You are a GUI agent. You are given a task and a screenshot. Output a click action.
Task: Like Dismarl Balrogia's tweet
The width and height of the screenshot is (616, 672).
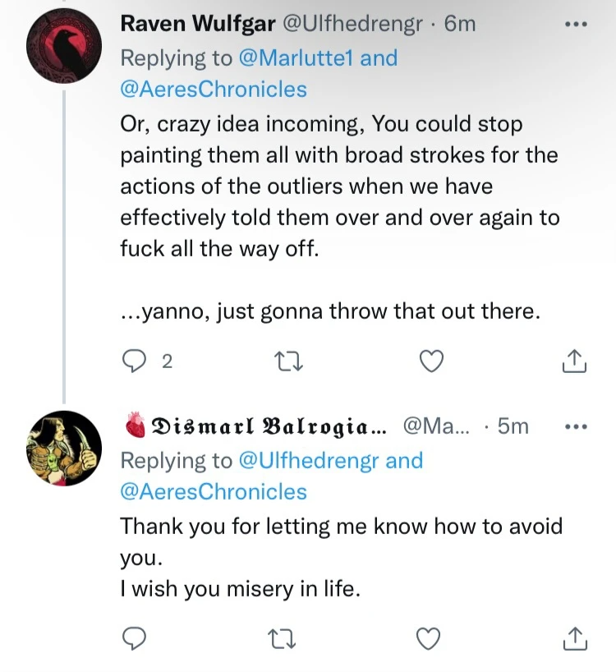pyautogui.click(x=431, y=637)
